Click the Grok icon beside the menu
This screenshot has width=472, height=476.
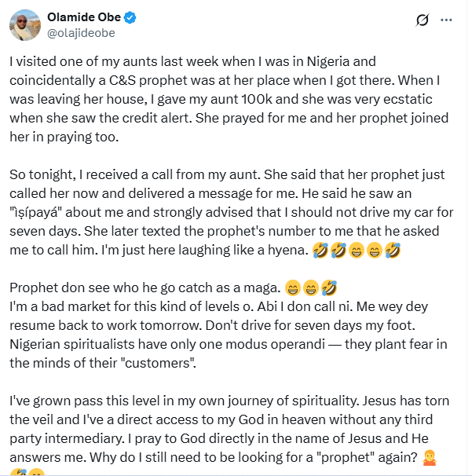pyautogui.click(x=420, y=20)
